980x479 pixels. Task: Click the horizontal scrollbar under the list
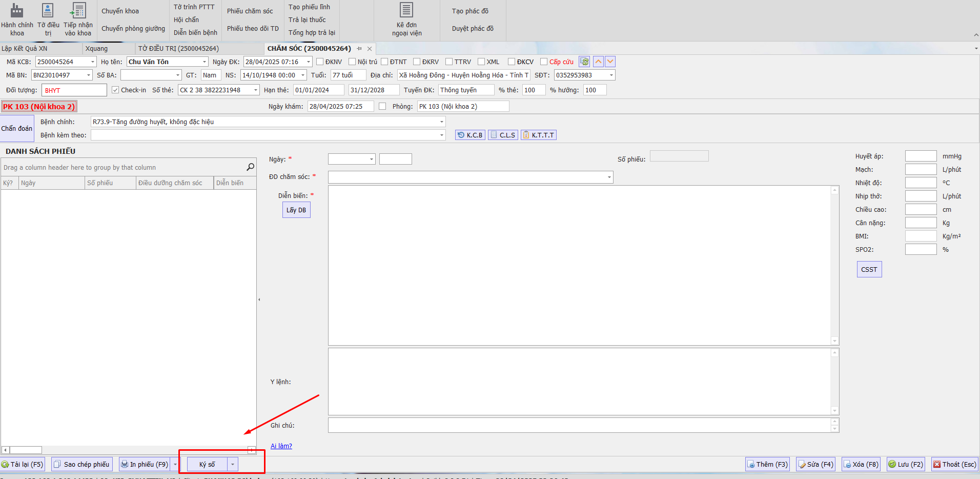point(128,450)
